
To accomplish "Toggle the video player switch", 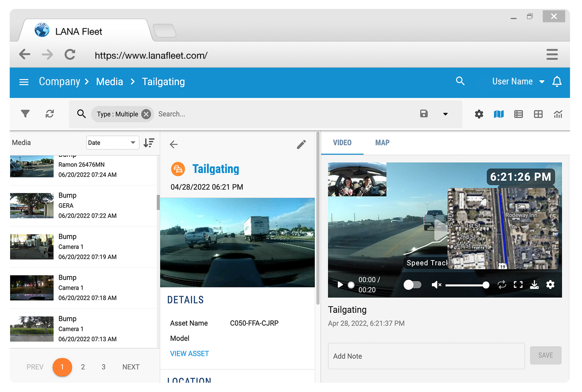I will pos(412,285).
